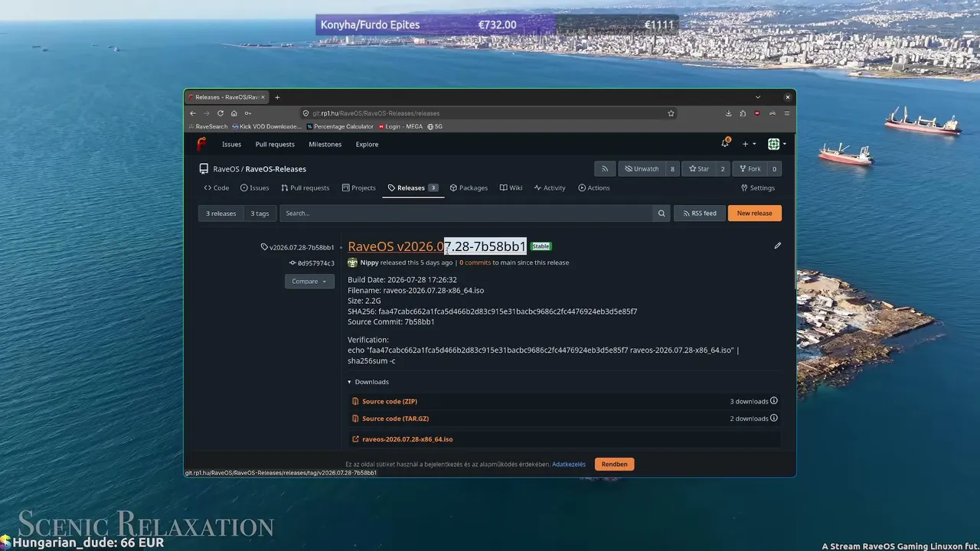Switch to the Code tab
This screenshot has width=980, height=551.
point(217,187)
